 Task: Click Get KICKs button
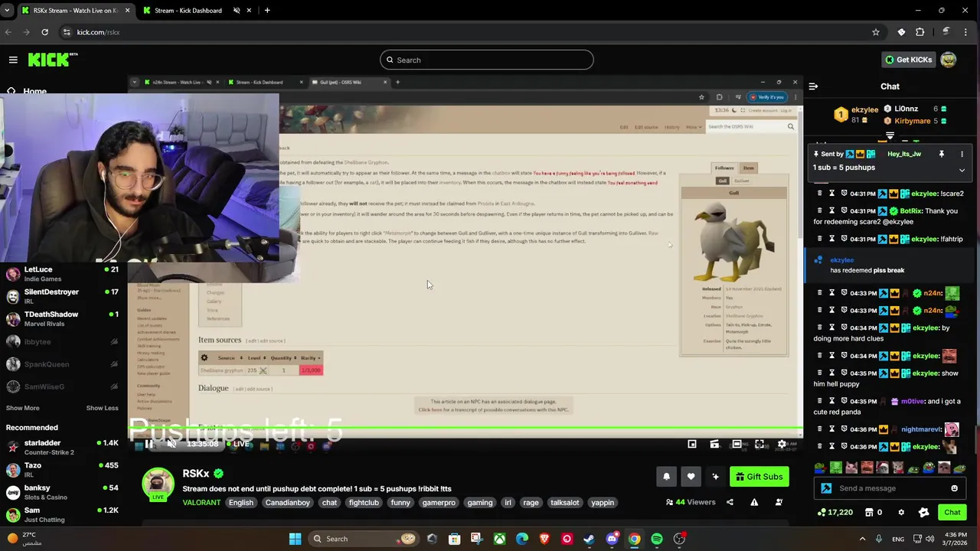(x=908, y=60)
